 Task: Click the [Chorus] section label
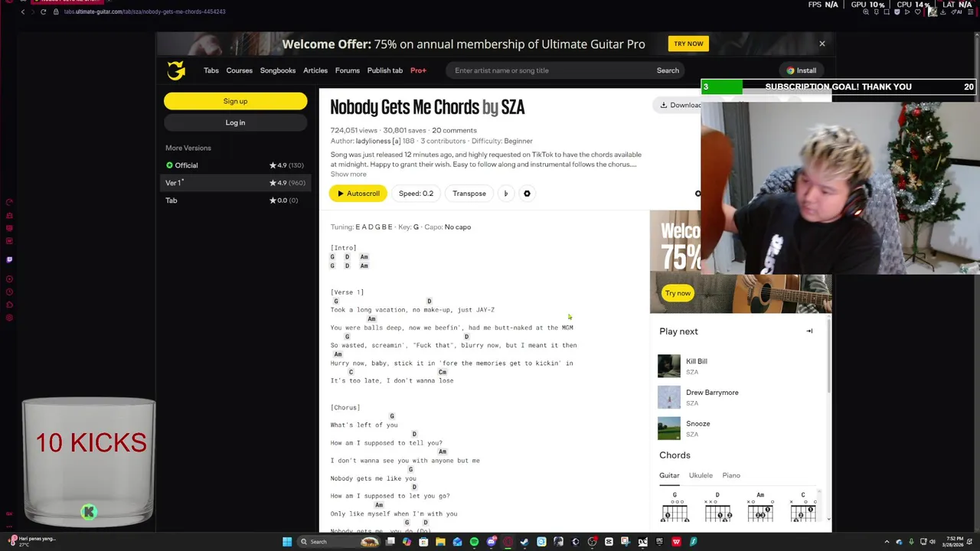[x=345, y=408]
